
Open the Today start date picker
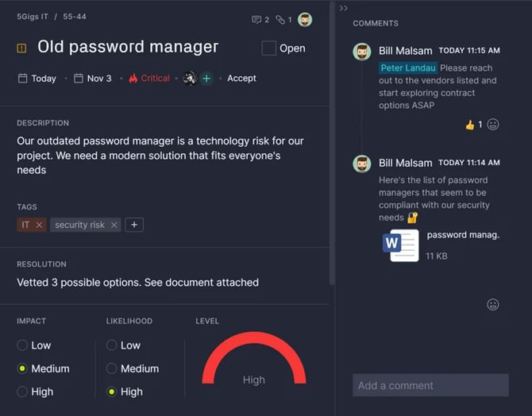click(x=37, y=79)
